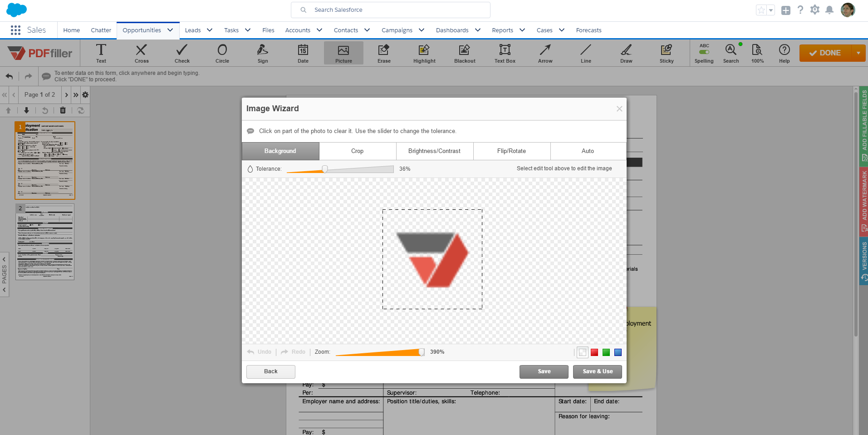Select the Blackout tool
Image resolution: width=868 pixels, height=435 pixels.
[x=465, y=53]
